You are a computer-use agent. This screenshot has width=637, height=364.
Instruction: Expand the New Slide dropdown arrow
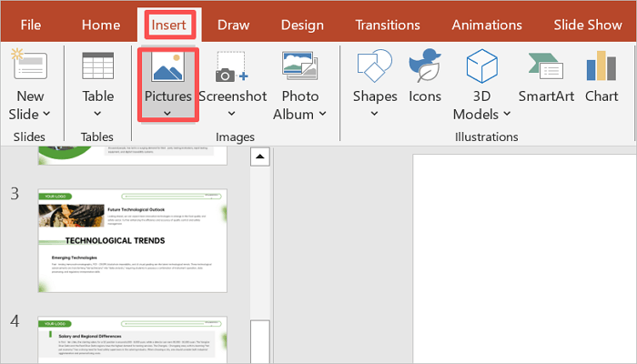click(46, 114)
